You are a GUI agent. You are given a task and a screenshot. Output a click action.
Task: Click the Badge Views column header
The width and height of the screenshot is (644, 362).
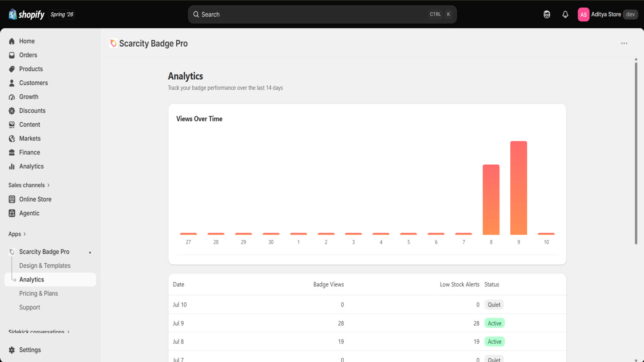328,284
